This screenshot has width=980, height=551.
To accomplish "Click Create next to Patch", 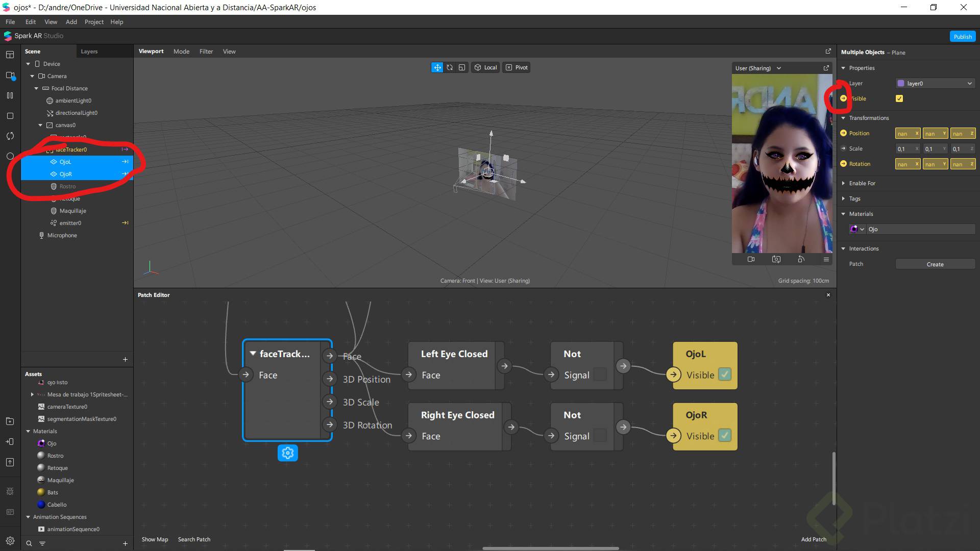I will [x=935, y=264].
